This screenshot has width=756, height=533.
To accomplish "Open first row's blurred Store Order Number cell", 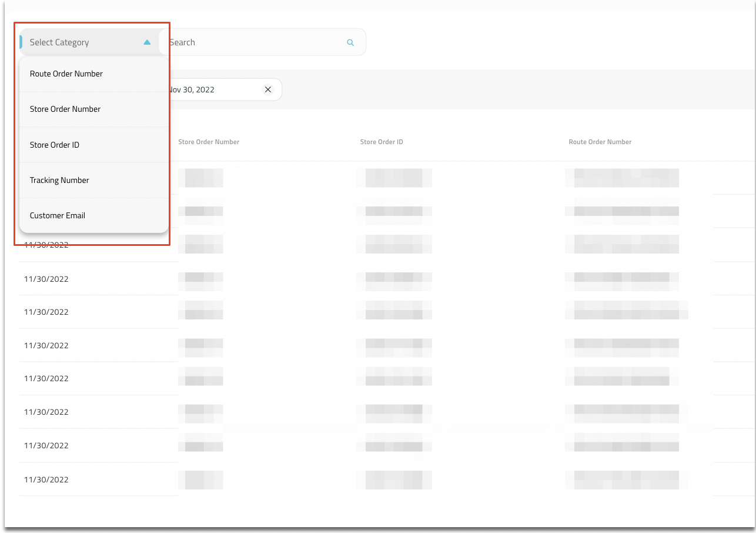I will point(200,178).
